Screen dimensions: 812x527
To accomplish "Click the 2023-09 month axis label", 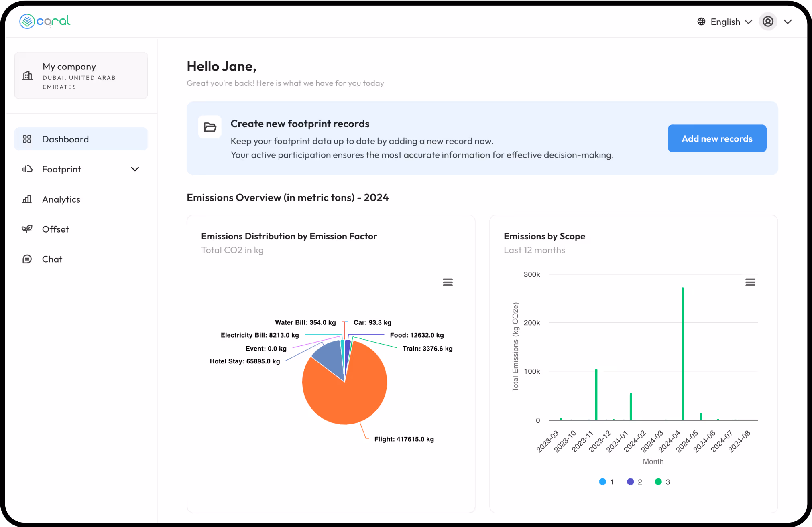I will point(547,441).
